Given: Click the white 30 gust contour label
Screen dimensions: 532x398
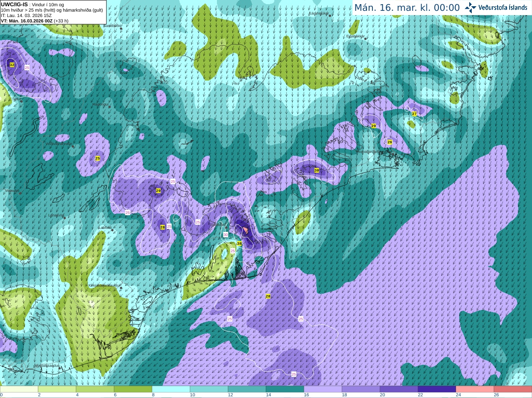Looking at the screenshot, I should click(x=226, y=235).
